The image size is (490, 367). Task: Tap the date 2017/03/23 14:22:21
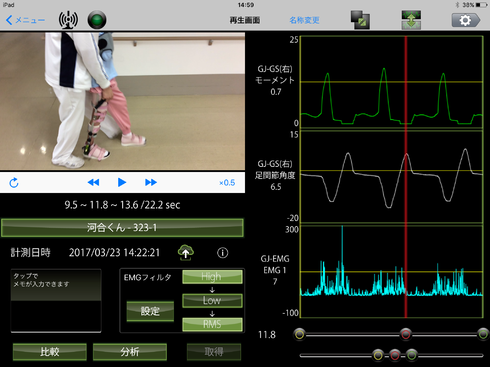tap(114, 253)
